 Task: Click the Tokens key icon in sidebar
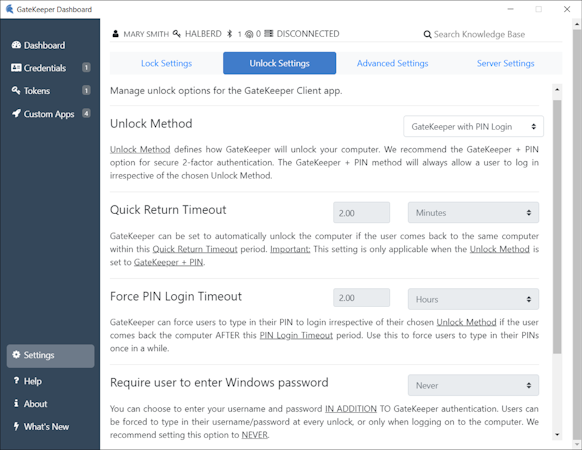tap(16, 90)
